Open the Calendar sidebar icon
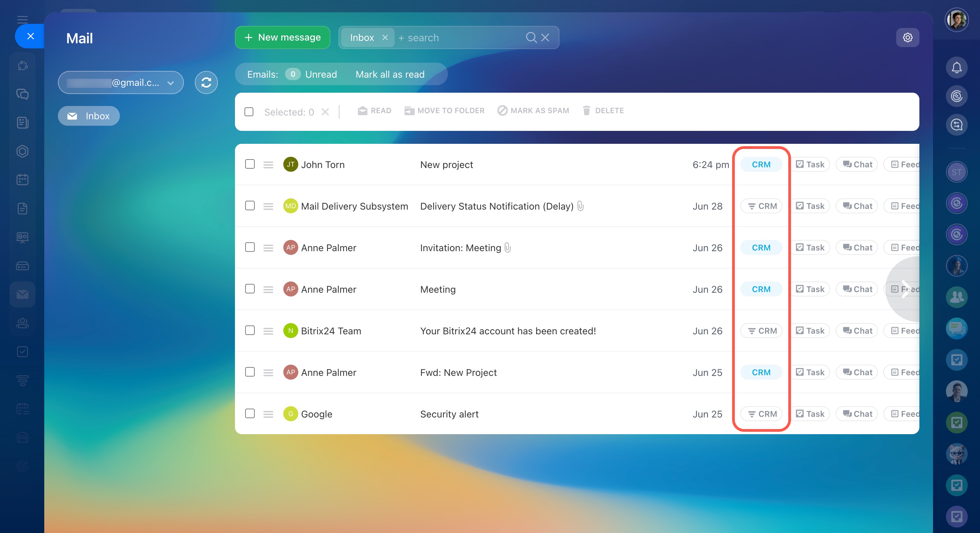 (22, 180)
